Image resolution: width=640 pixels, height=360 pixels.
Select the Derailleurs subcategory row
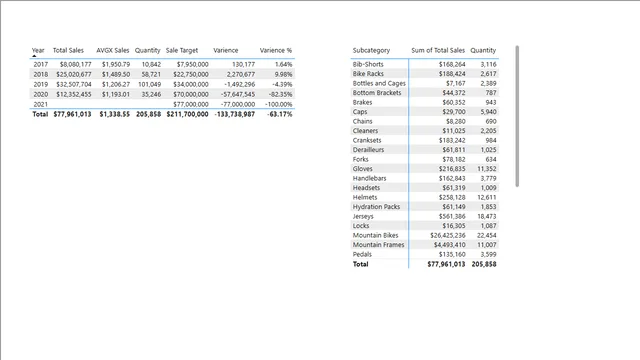click(x=424, y=149)
